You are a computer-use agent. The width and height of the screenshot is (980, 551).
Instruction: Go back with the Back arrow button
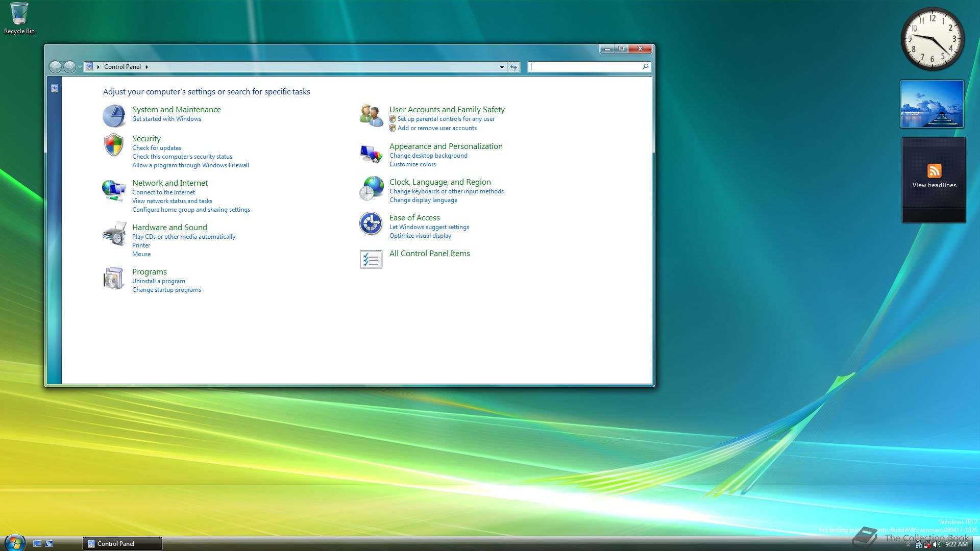pyautogui.click(x=55, y=67)
